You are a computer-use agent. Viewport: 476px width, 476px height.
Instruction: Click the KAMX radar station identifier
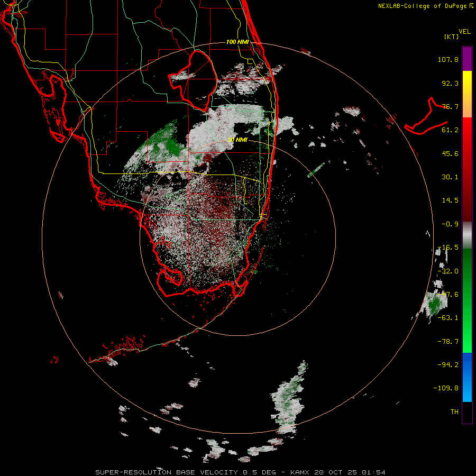[300, 472]
